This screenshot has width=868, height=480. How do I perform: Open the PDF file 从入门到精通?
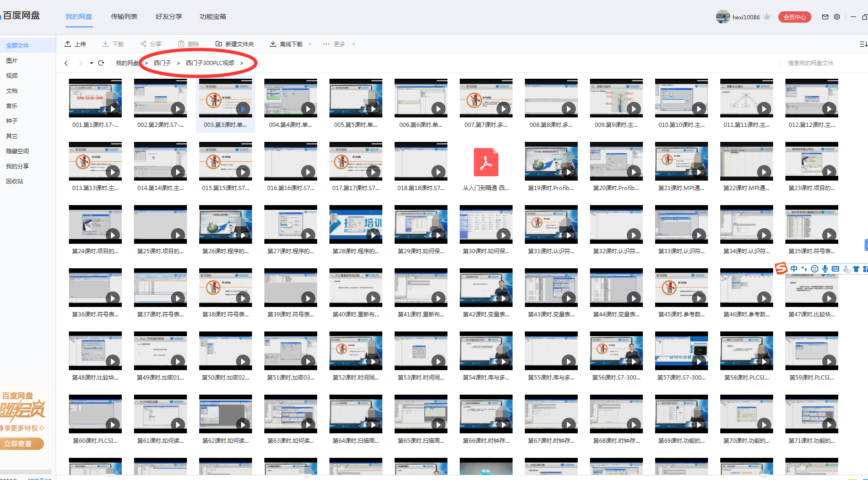click(x=486, y=162)
